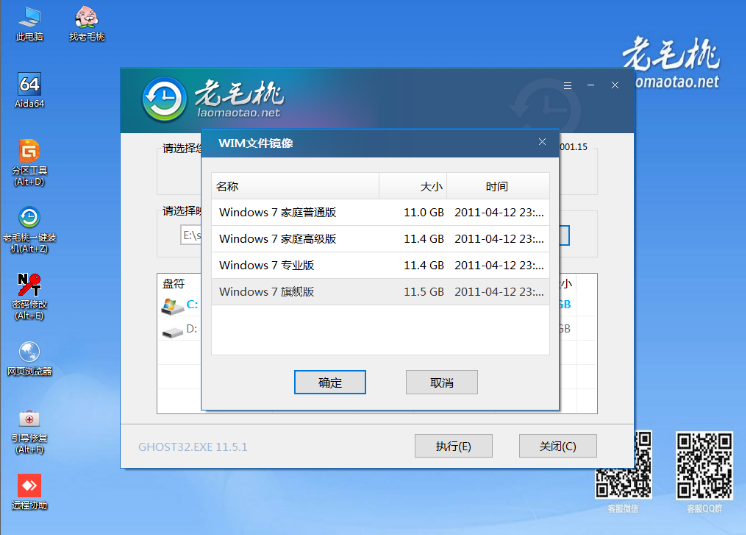Screen dimensions: 746x535
Task: Sort by the 名称 column header
Action: (295, 186)
